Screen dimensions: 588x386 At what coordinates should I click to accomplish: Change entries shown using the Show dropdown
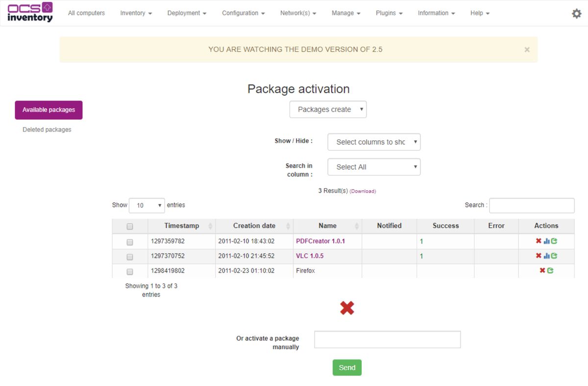[x=147, y=205]
